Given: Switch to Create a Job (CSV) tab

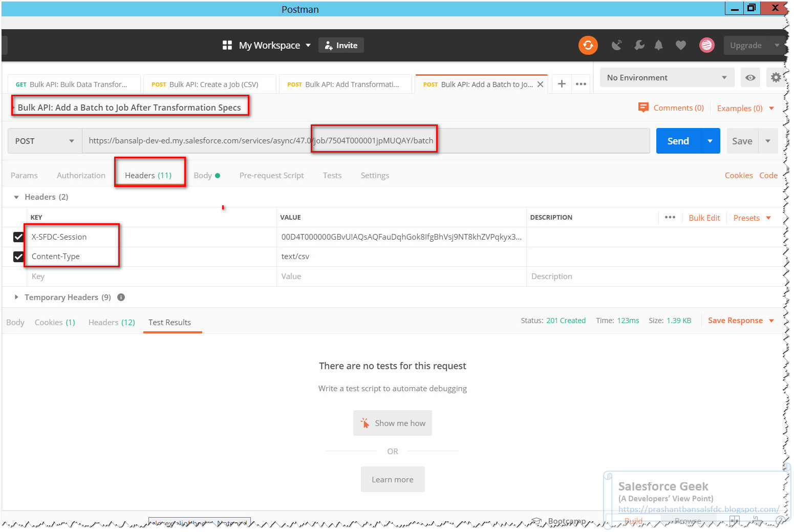Looking at the screenshot, I should (210, 84).
